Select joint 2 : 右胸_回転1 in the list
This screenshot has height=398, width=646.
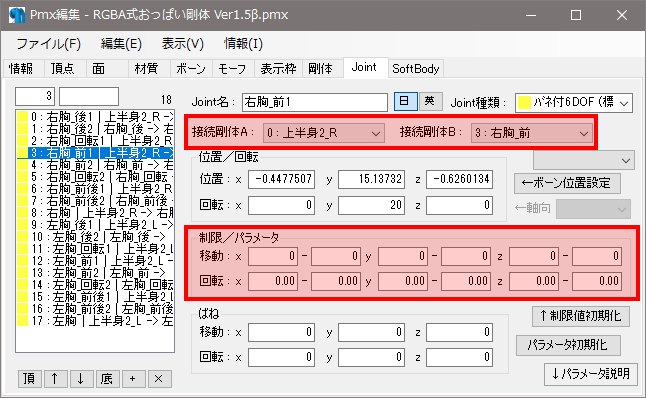(x=95, y=141)
